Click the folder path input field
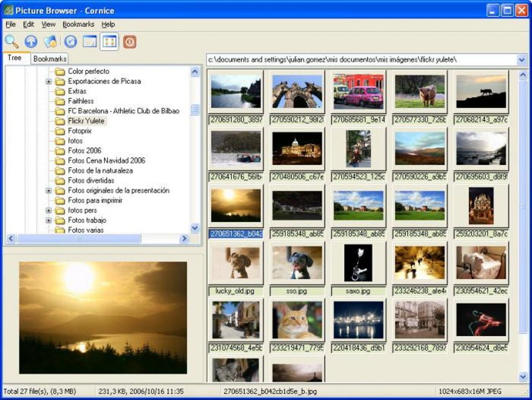Screen dimensions: 532x400 click(x=361, y=60)
